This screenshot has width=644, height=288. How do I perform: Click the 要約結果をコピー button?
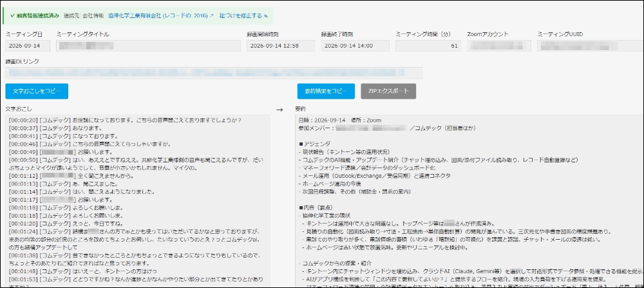[326, 91]
